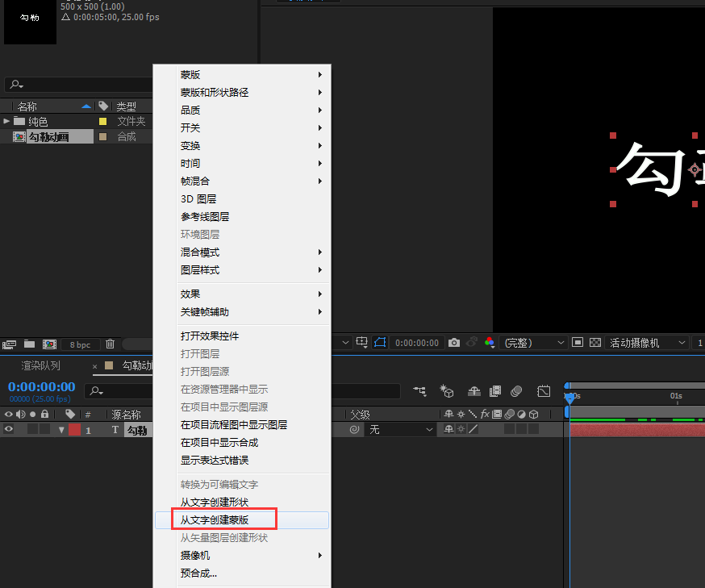
Task: Click the label tag column header in timeline
Action: click(69, 414)
